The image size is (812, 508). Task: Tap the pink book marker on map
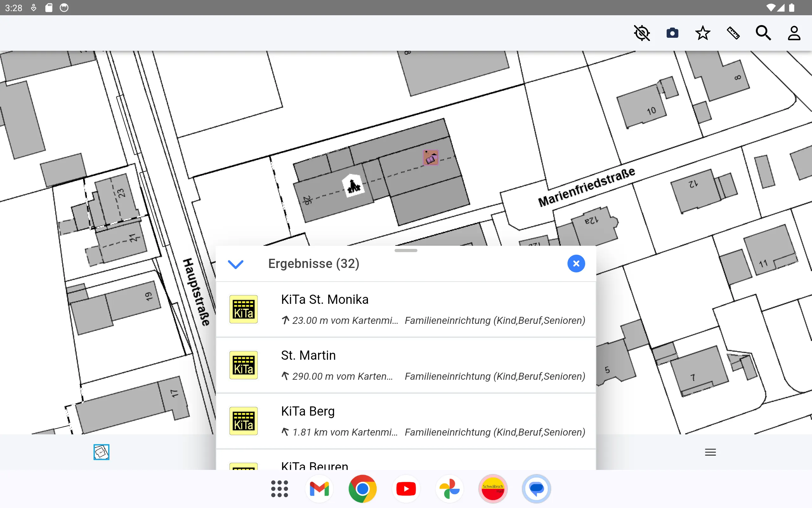click(x=430, y=157)
